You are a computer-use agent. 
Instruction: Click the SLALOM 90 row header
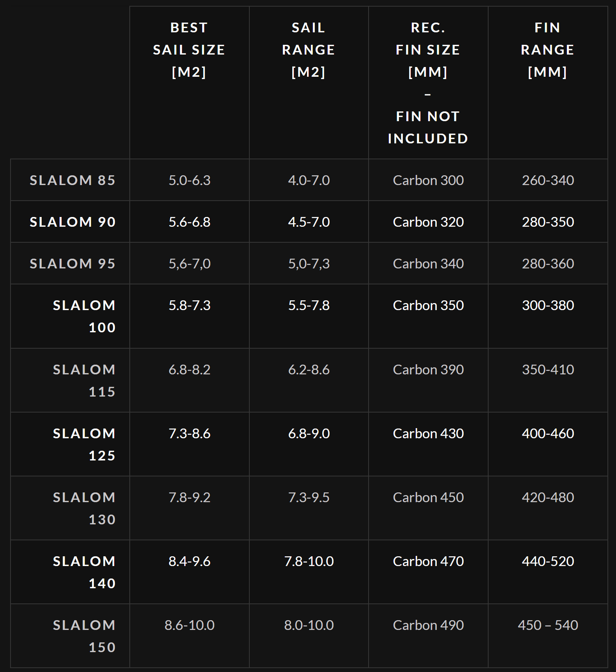coord(72,222)
